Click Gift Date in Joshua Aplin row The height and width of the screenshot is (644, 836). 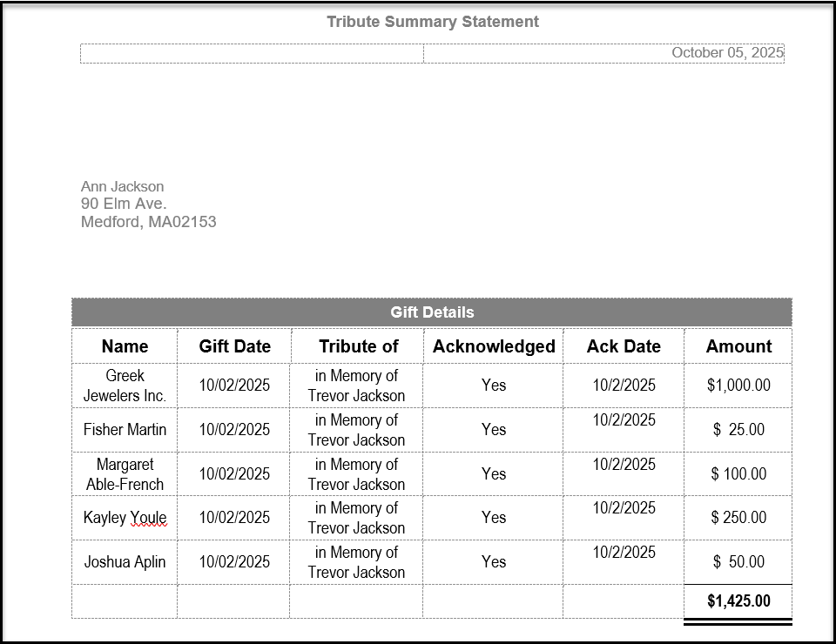pos(234,562)
